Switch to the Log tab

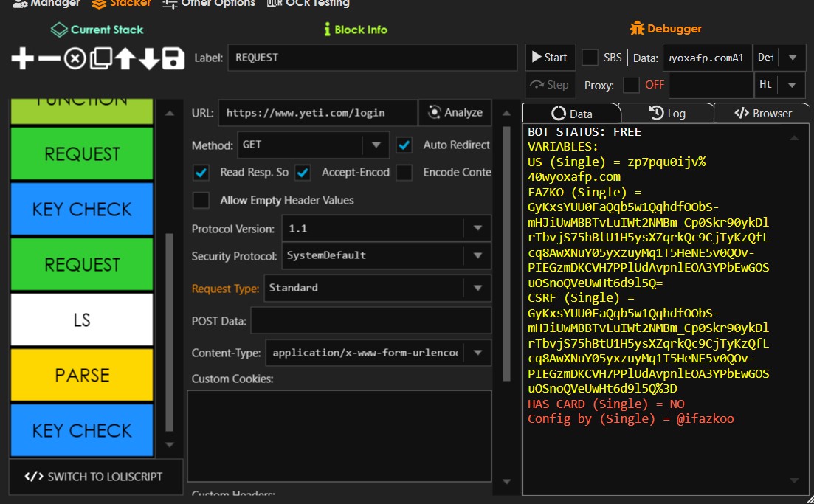667,113
